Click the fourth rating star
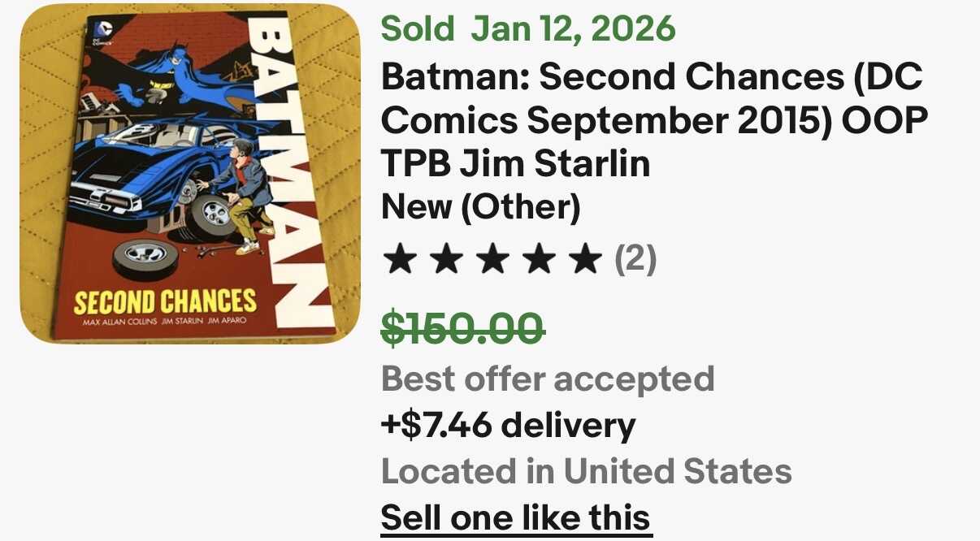 pyautogui.click(x=536, y=260)
